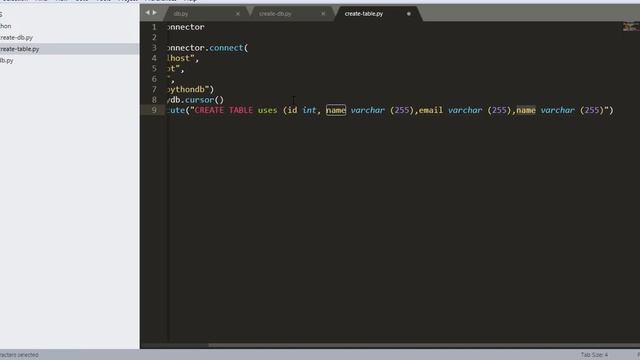Viewport: 640px width, 360px height.
Task: Click the previous-tab left arrow in tab bar
Action: coord(147,13)
